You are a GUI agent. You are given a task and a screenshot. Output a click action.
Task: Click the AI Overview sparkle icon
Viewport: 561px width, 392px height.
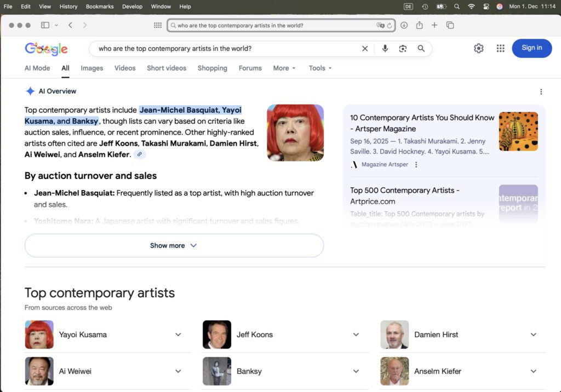(30, 91)
